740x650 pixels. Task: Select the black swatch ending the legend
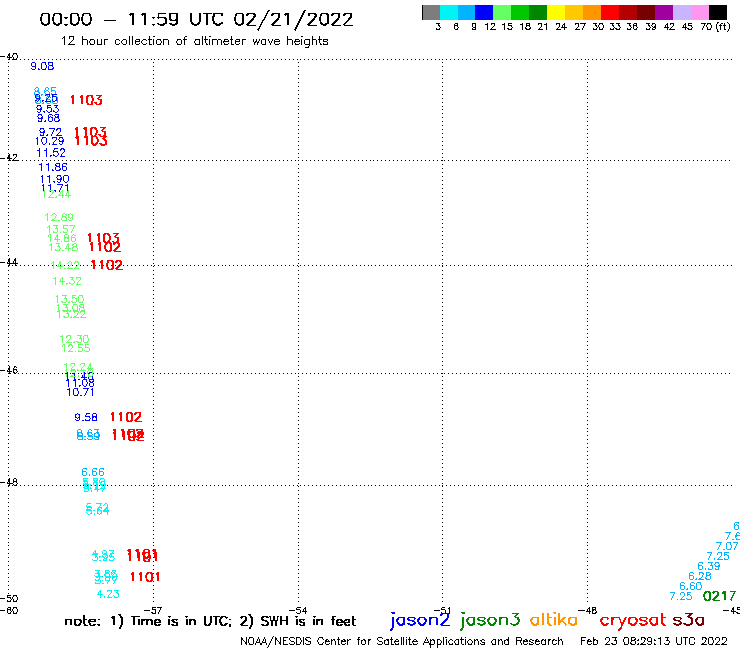717,12
